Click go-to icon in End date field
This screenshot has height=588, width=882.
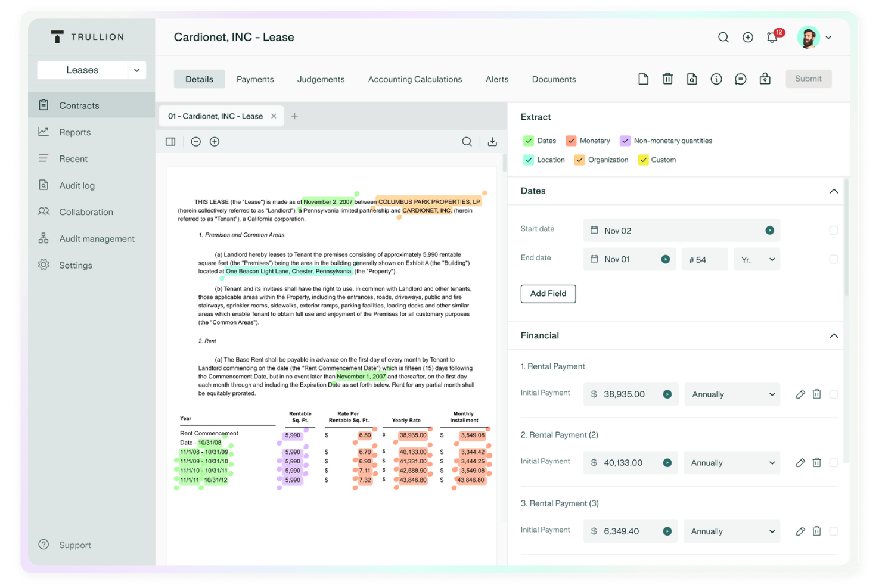[666, 259]
